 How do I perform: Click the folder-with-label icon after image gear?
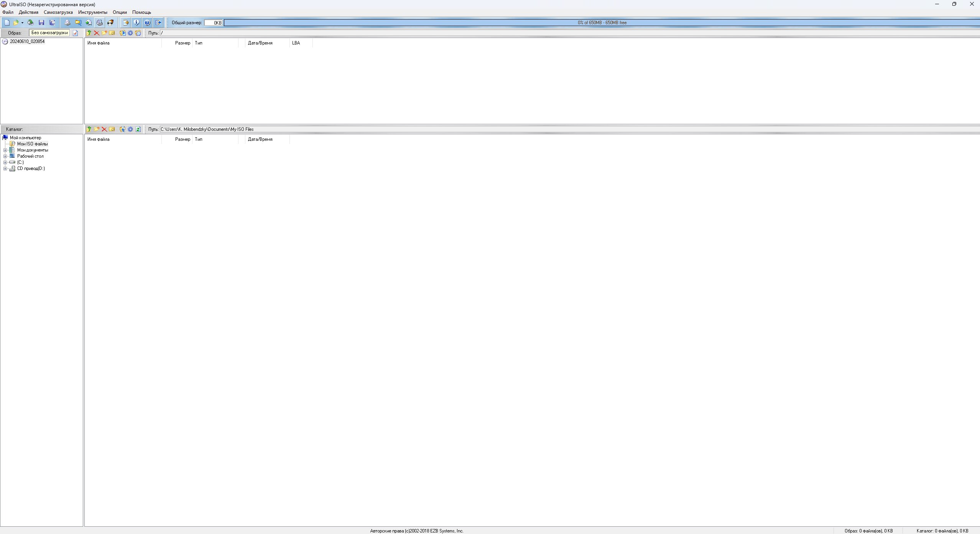tap(138, 33)
